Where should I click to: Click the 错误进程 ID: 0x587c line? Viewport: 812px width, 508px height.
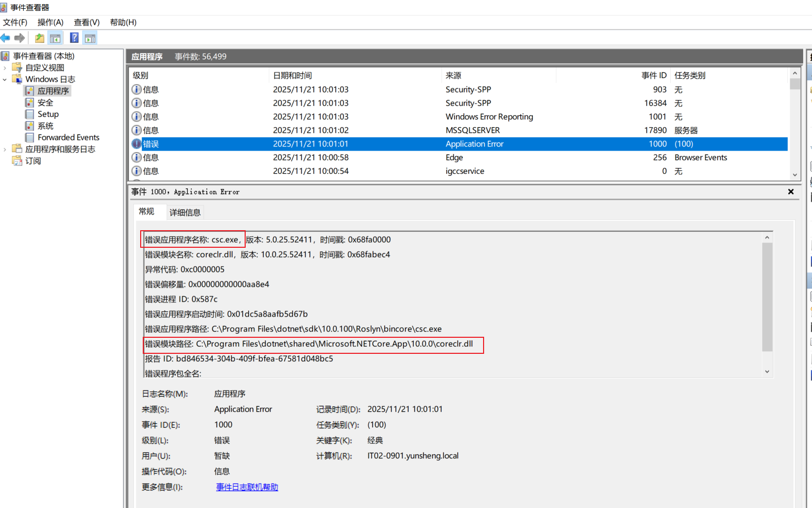coord(181,299)
